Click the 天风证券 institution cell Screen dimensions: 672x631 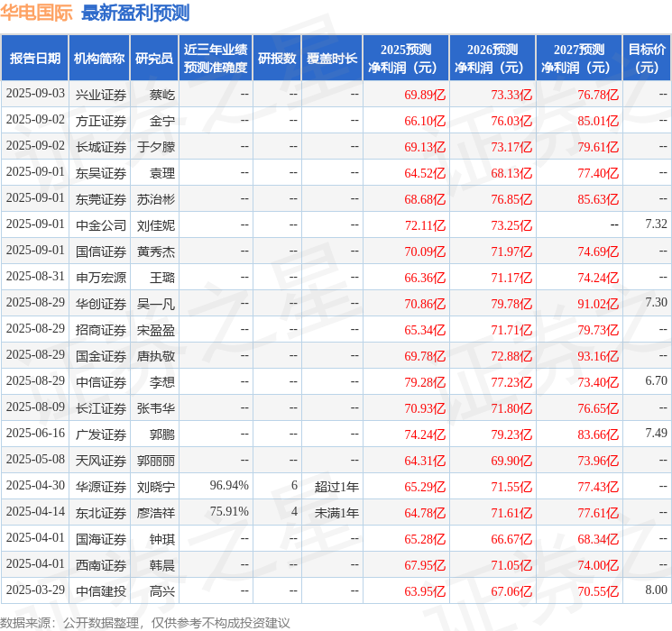pyautogui.click(x=101, y=461)
